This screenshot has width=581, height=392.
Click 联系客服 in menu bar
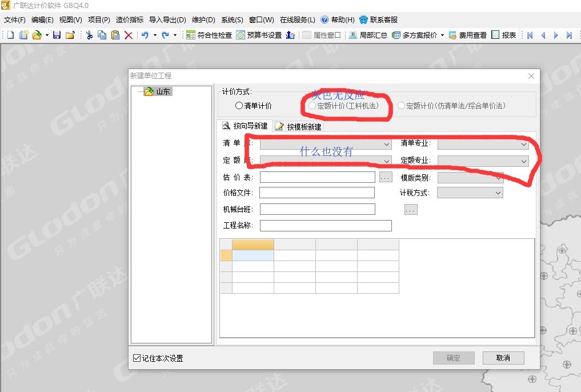[x=378, y=20]
